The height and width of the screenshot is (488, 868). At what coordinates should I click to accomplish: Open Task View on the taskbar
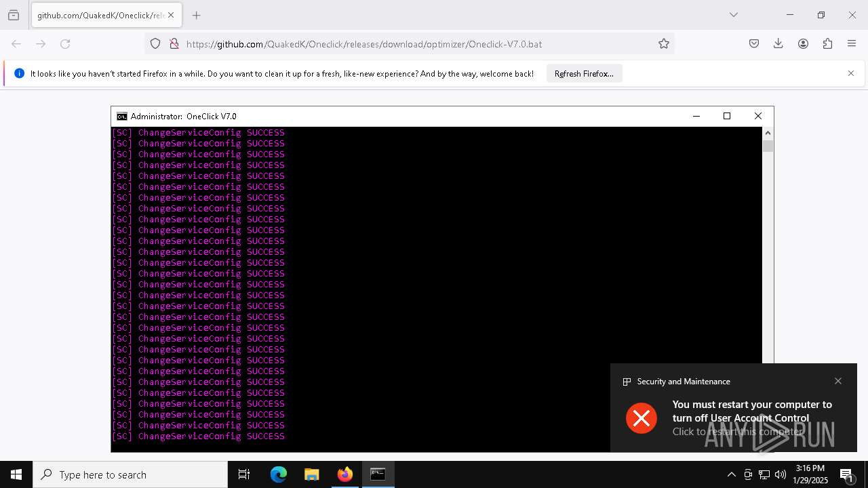tap(244, 474)
